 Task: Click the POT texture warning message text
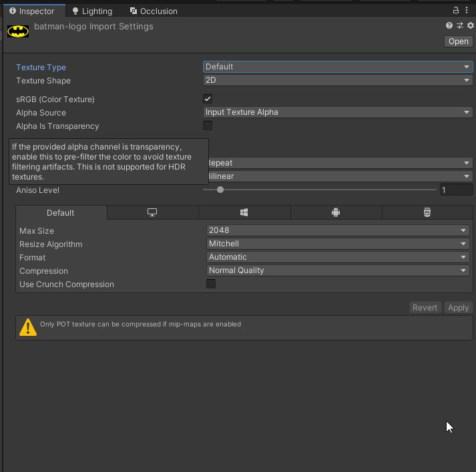pyautogui.click(x=141, y=324)
